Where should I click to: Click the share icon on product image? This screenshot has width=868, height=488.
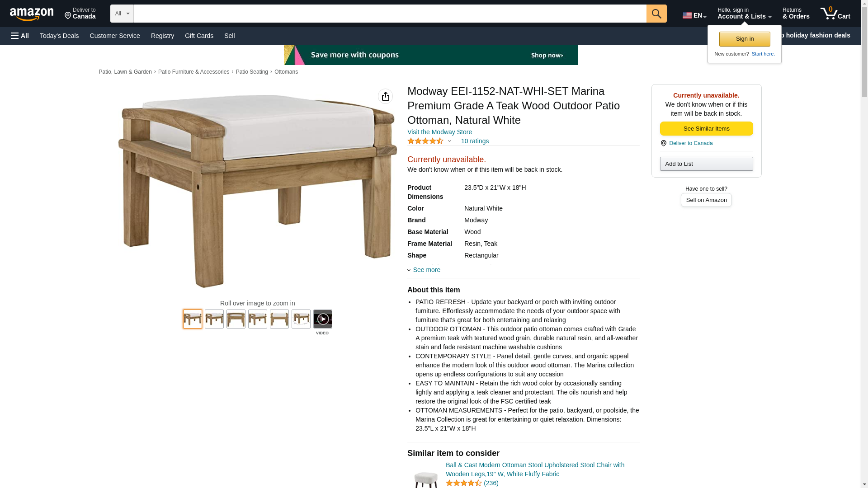385,96
